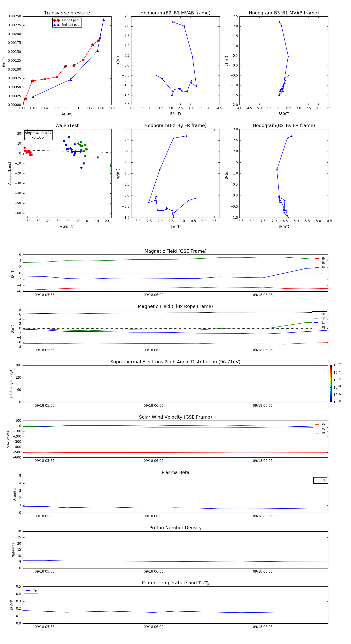351x644 pixels.
Task: Click the Tp legend in Proton Temperature plot
Action: (31, 591)
